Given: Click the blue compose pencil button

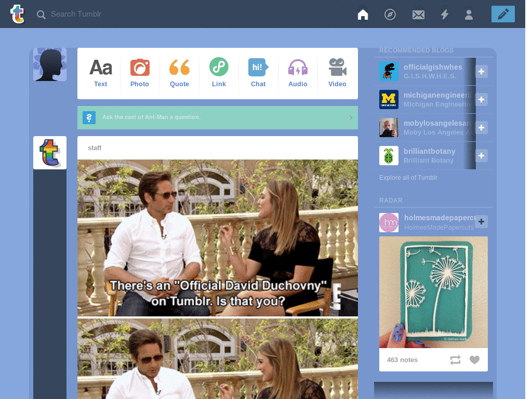Looking at the screenshot, I should tap(503, 14).
